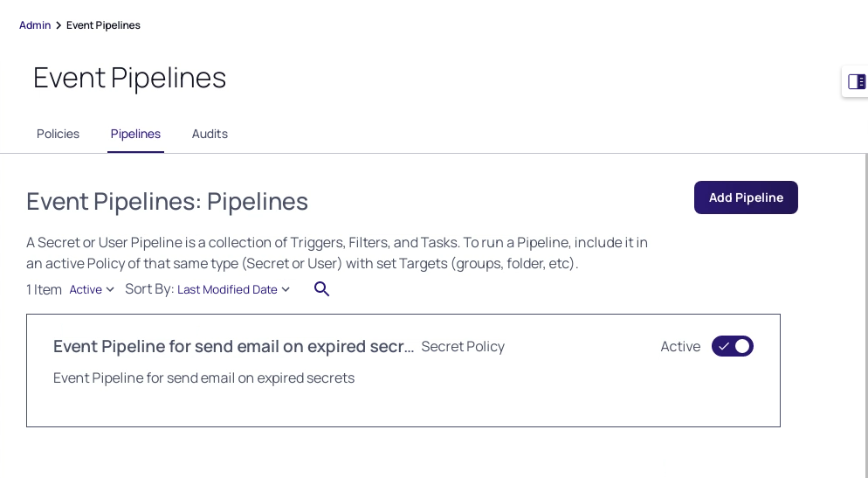Click the vertical scrollbar on right edge
868x478 pixels.
866,315
